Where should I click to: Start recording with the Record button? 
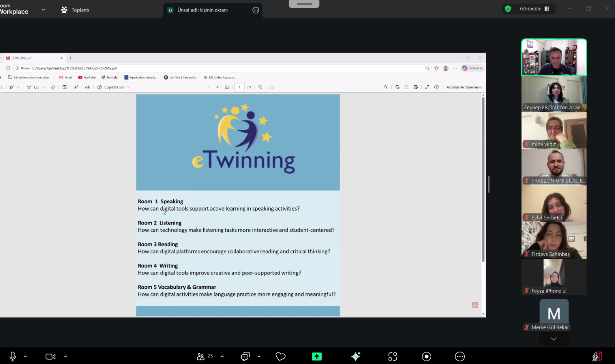426,357
